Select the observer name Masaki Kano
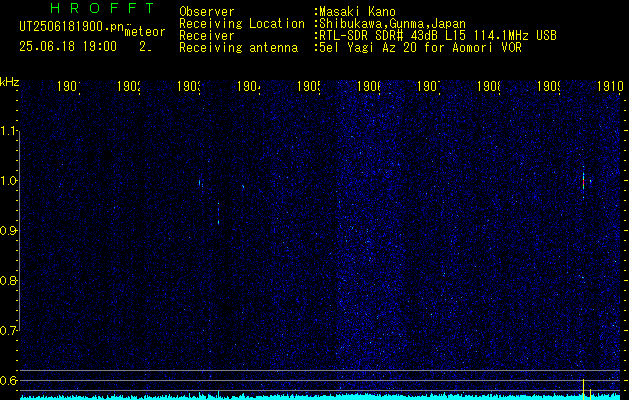629x400 pixels. point(357,12)
